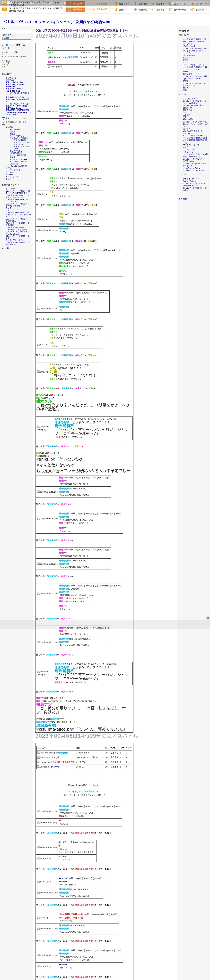
Task: Click 検索する button under 検索 field
Action: 7,35
